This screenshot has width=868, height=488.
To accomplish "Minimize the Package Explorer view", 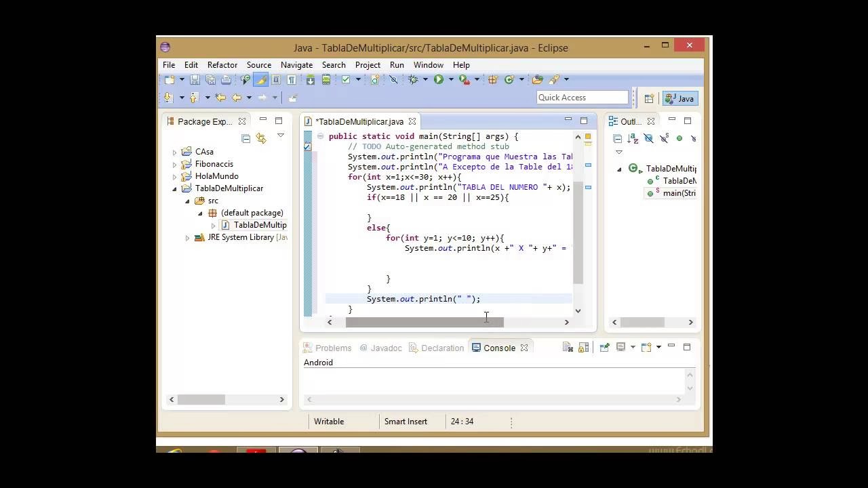I will (x=263, y=121).
